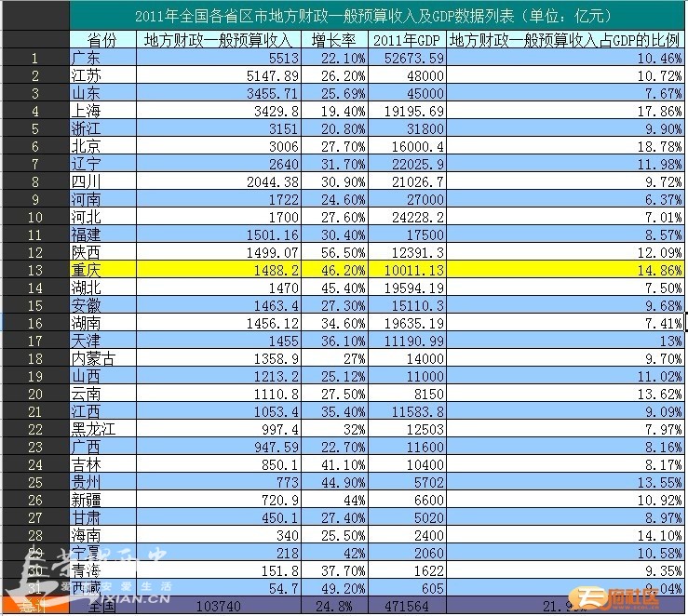Click 重庆 GDP cell 10011.13
This screenshot has width=688, height=616.
point(407,270)
